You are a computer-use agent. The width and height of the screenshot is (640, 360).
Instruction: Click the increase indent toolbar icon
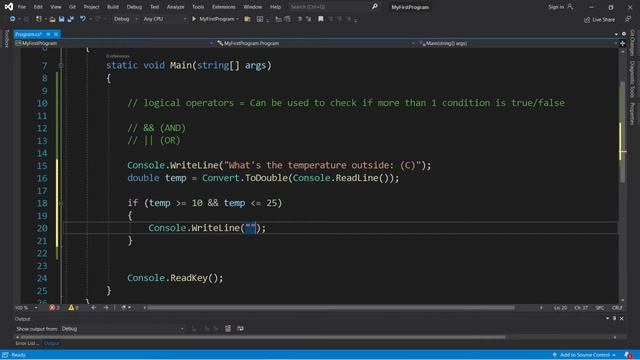tap(288, 19)
